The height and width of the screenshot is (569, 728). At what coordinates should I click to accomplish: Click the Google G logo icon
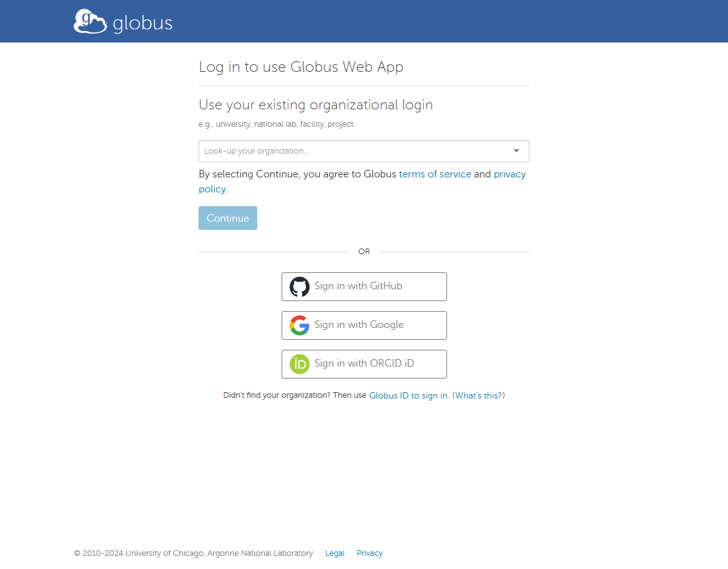pyautogui.click(x=300, y=325)
